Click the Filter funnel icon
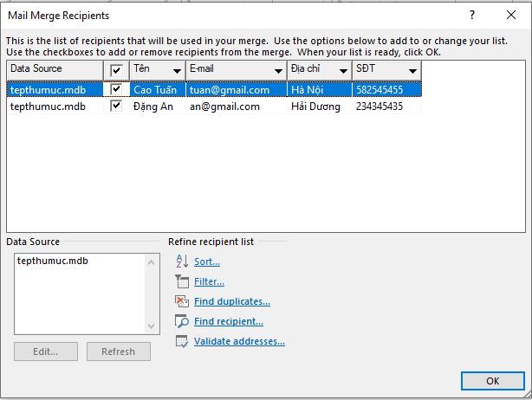Screen dimensions: 532x400 182,281
